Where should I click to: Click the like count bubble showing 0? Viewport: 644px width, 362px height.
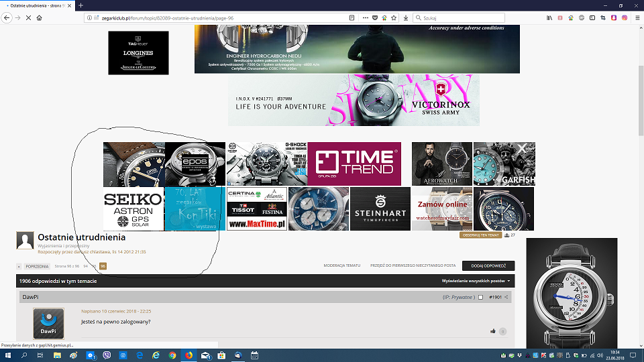pos(502,331)
